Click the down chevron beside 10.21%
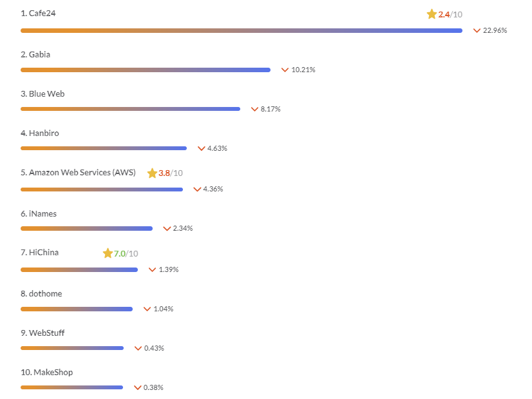 [x=285, y=70]
